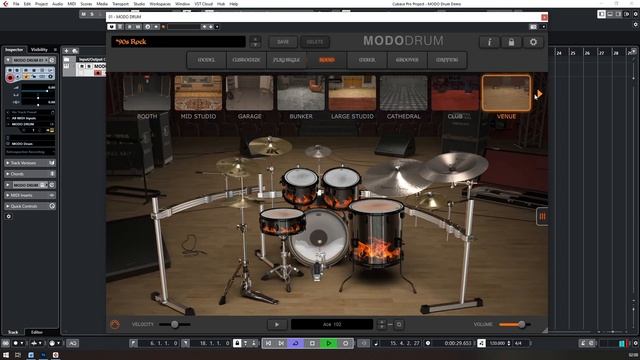
Task: Click the plugin window activate power button
Action: coord(111,27)
